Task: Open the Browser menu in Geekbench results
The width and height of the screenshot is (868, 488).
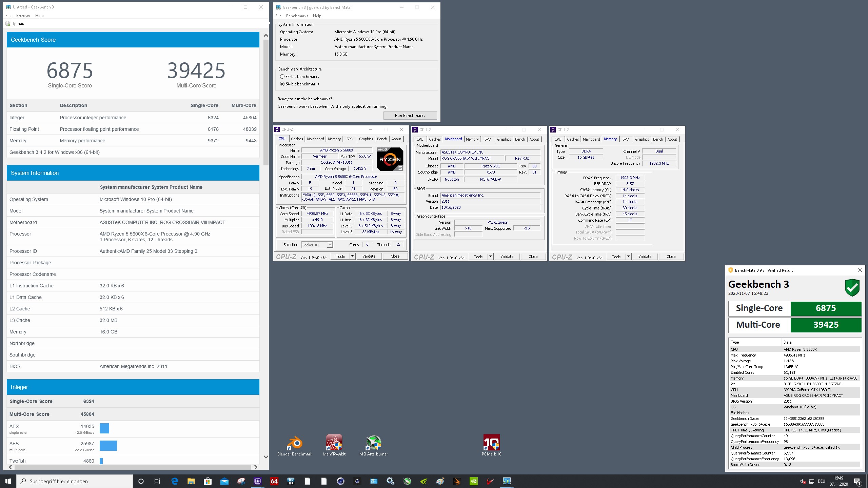Action: pyautogui.click(x=23, y=16)
